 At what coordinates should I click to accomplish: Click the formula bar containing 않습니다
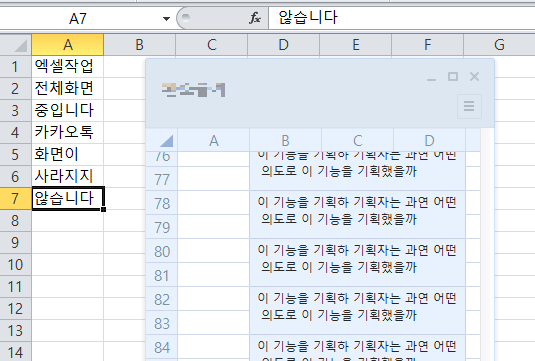[402, 18]
